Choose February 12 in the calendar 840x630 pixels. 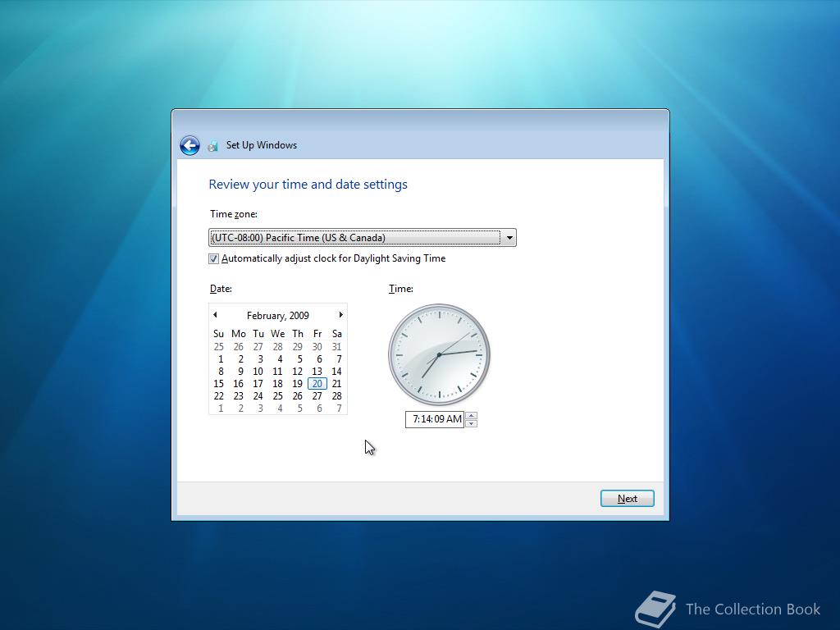[297, 372]
